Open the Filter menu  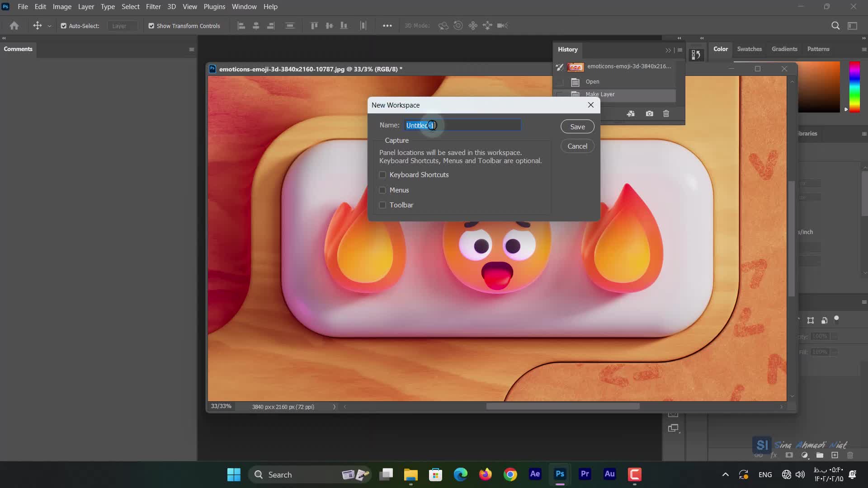point(153,6)
